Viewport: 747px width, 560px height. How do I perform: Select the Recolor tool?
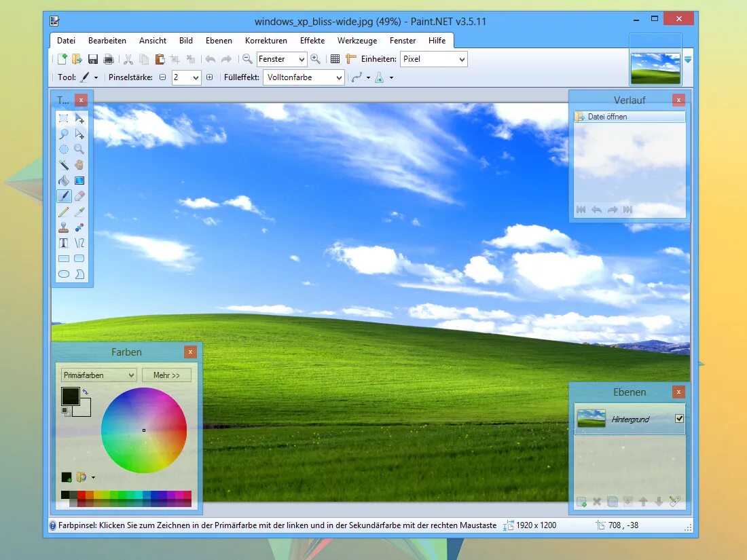coord(79,227)
